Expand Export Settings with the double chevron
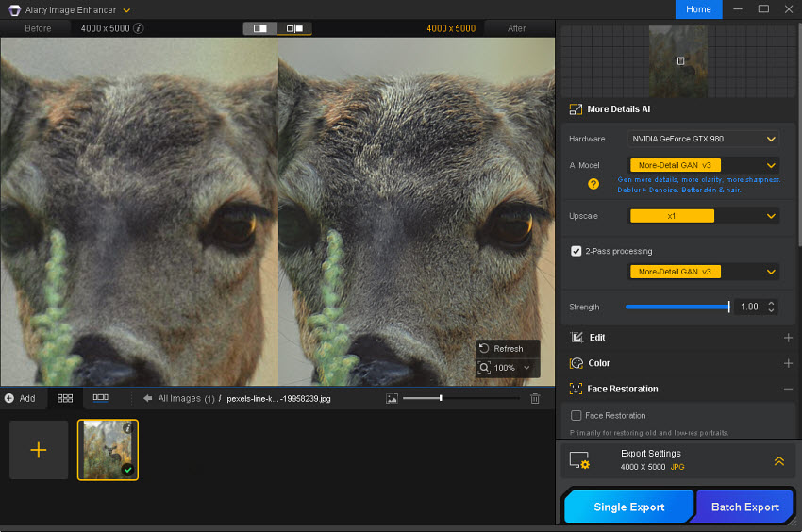The image size is (802, 532). [779, 461]
